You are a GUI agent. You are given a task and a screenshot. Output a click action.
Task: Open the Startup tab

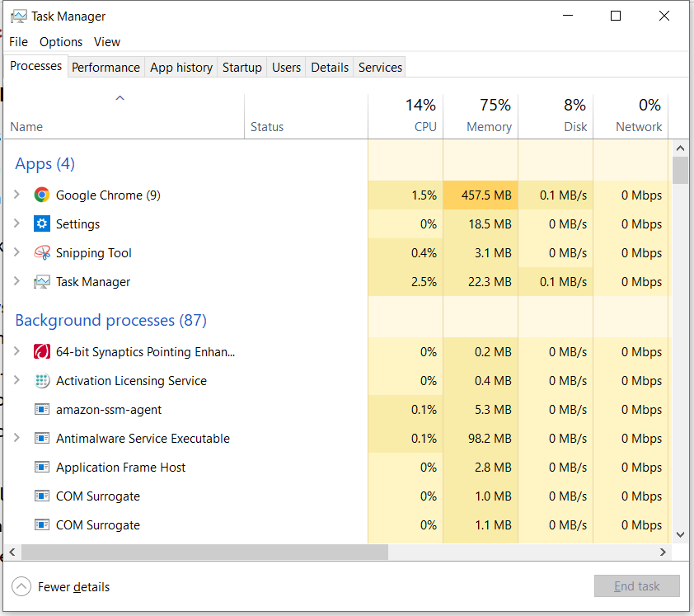pyautogui.click(x=241, y=68)
